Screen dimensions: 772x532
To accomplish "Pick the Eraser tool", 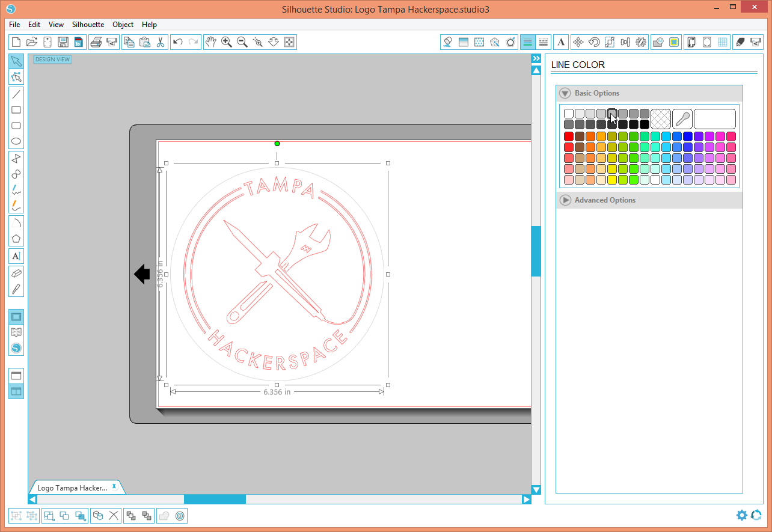I will [16, 274].
